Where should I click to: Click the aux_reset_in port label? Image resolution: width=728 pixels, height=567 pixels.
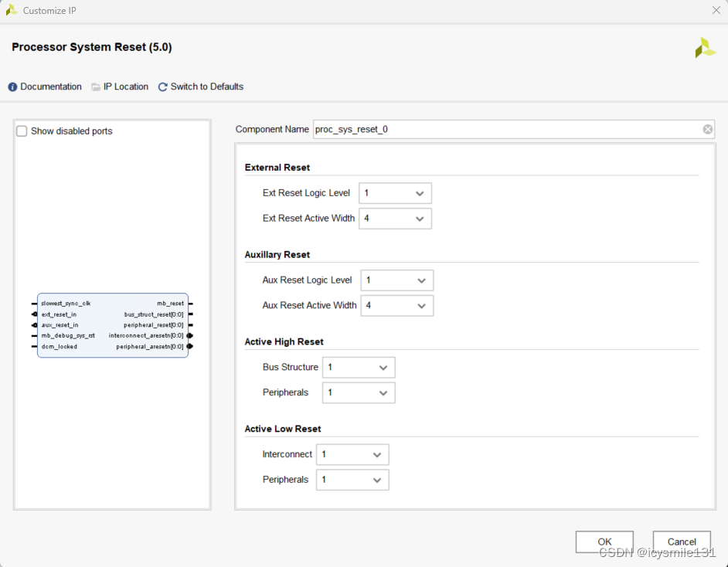click(60, 325)
